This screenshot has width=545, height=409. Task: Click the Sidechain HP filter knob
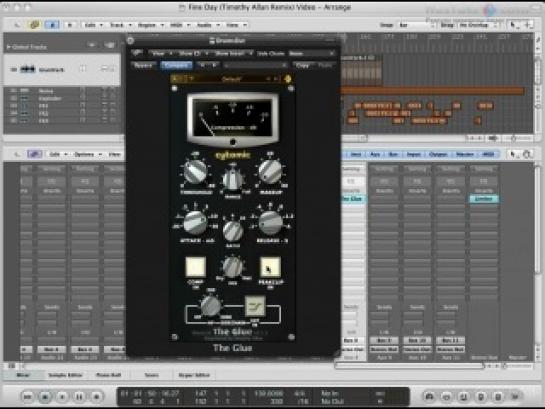[211, 306]
